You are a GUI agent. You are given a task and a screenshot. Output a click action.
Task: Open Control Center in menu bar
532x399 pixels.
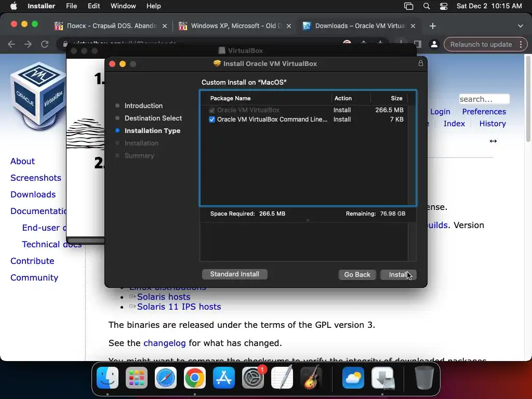click(x=444, y=6)
